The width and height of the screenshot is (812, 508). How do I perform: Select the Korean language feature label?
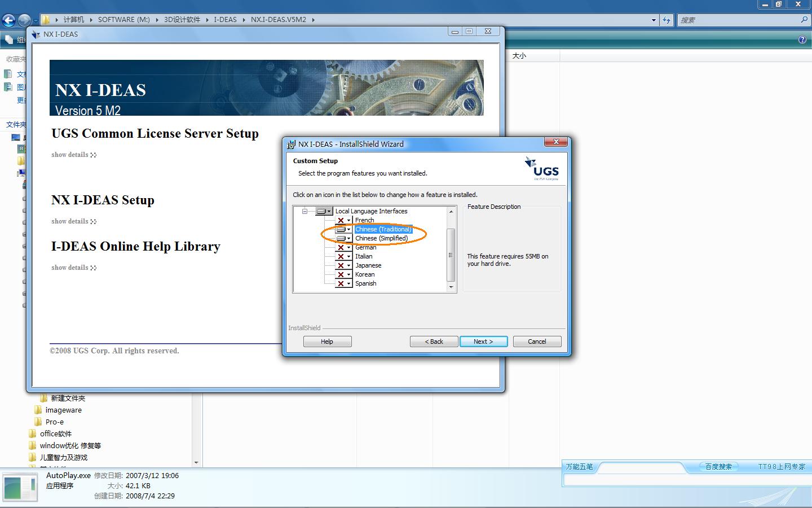(365, 274)
